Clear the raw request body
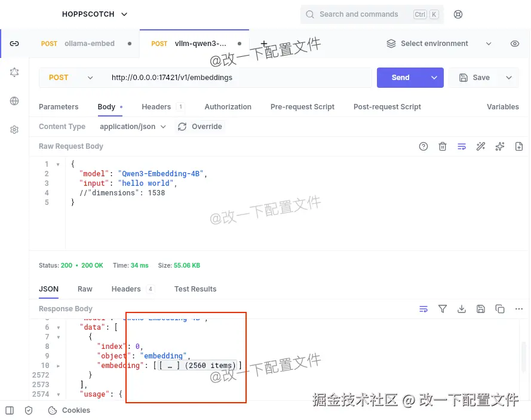 [x=442, y=146]
